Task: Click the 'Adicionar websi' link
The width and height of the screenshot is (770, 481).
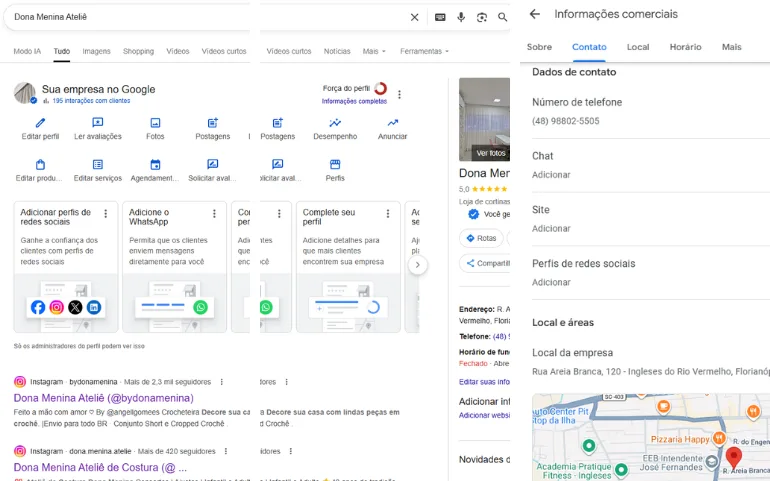Action: (x=484, y=415)
